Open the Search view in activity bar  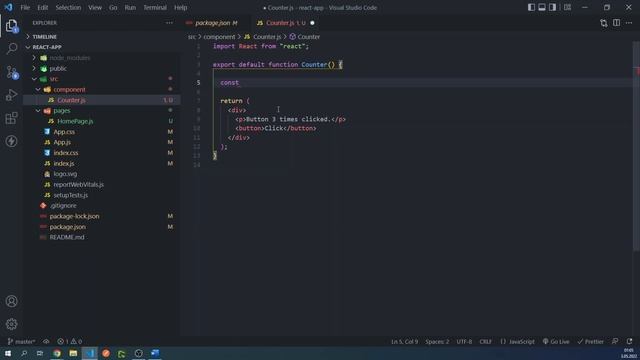11,49
